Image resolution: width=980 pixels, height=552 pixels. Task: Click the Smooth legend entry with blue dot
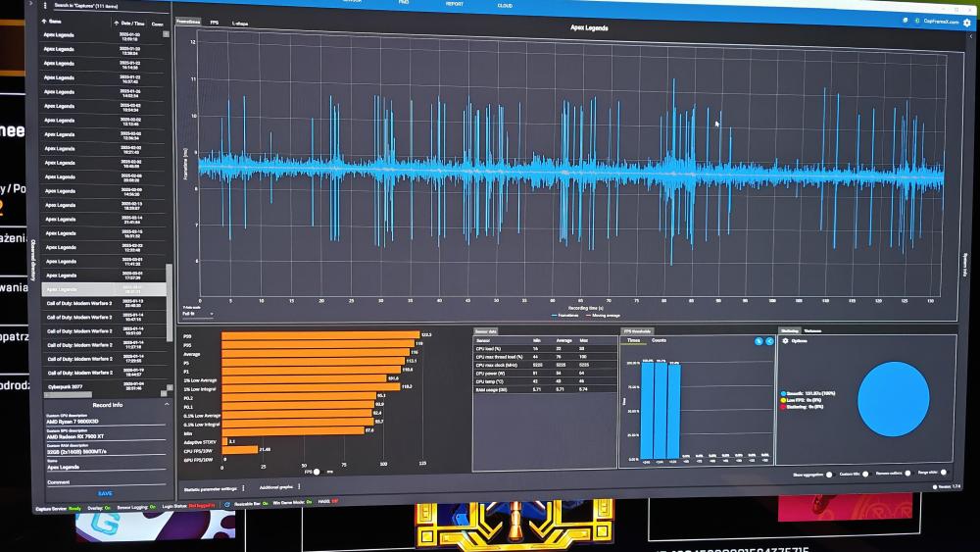[808, 393]
